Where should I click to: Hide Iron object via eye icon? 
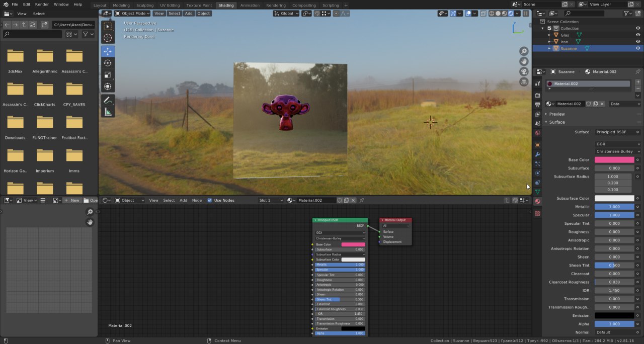(x=638, y=42)
